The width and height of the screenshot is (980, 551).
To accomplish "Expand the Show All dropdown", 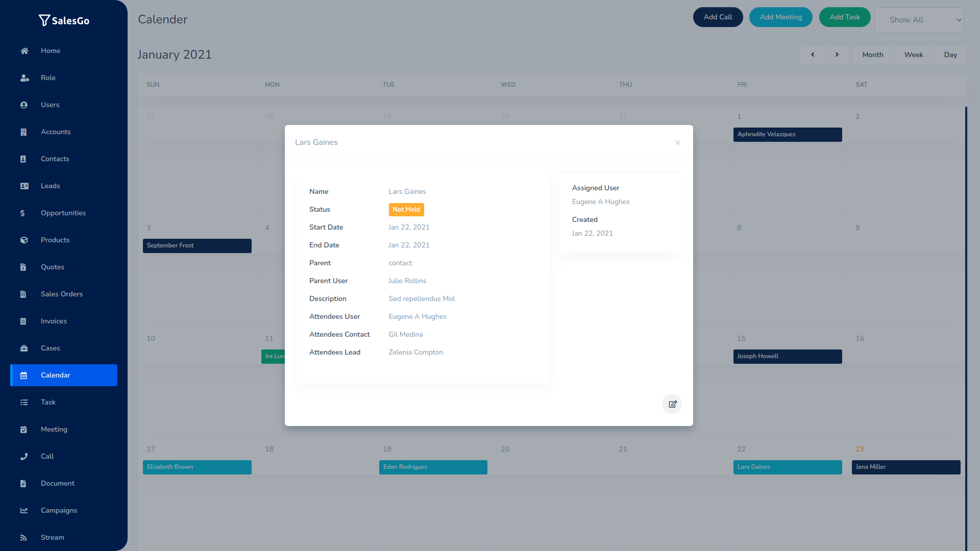I will coord(922,19).
